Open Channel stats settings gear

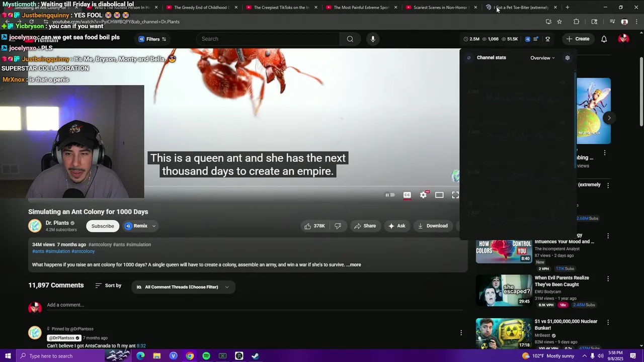(567, 58)
